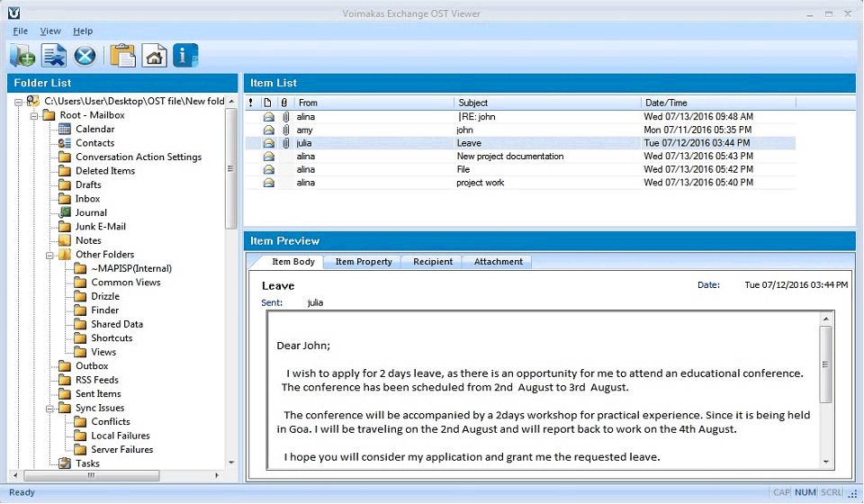Open the Help menu
The height and width of the screenshot is (504, 864).
click(x=83, y=31)
